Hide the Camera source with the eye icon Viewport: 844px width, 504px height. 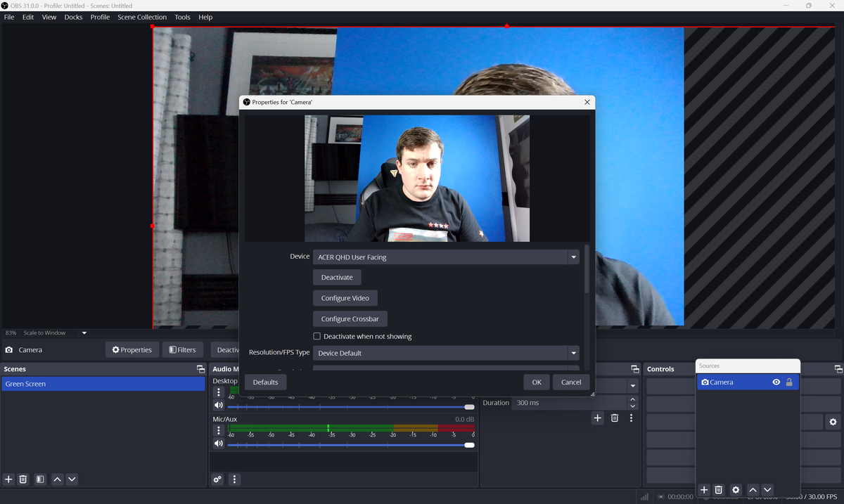point(776,382)
